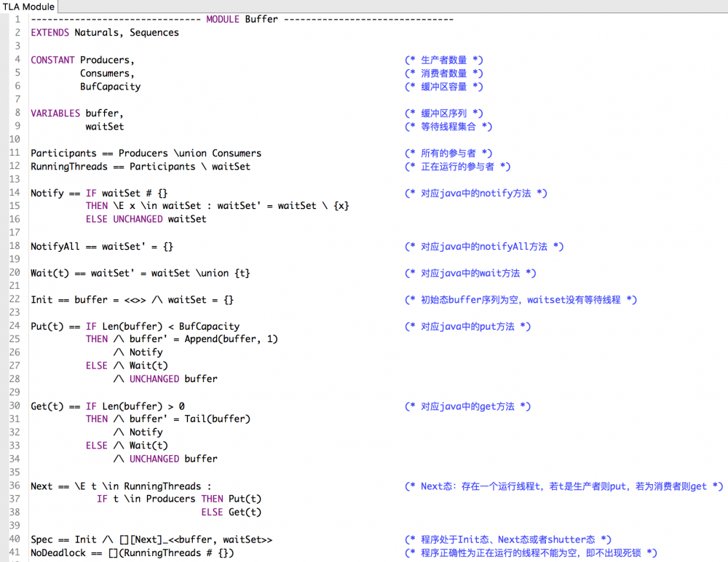
Task: Click the 'waitSet' variable on line 9
Action: [104, 127]
